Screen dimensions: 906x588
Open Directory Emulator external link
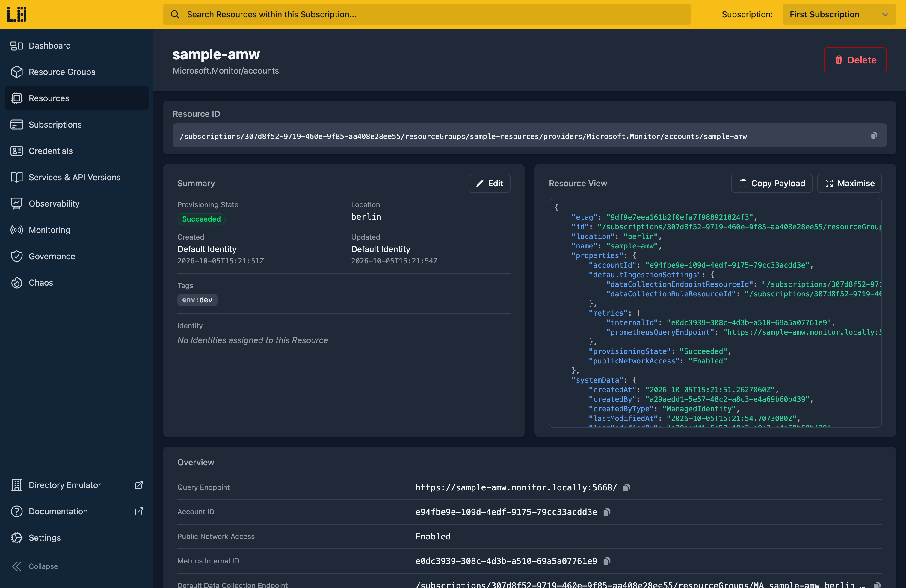pyautogui.click(x=76, y=485)
